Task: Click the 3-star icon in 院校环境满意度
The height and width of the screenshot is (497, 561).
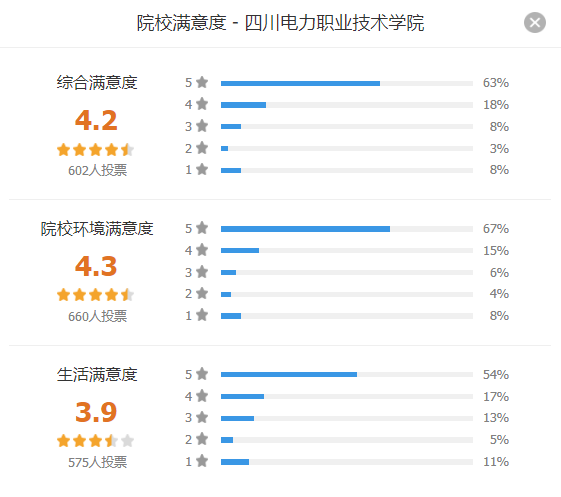Action: (202, 272)
